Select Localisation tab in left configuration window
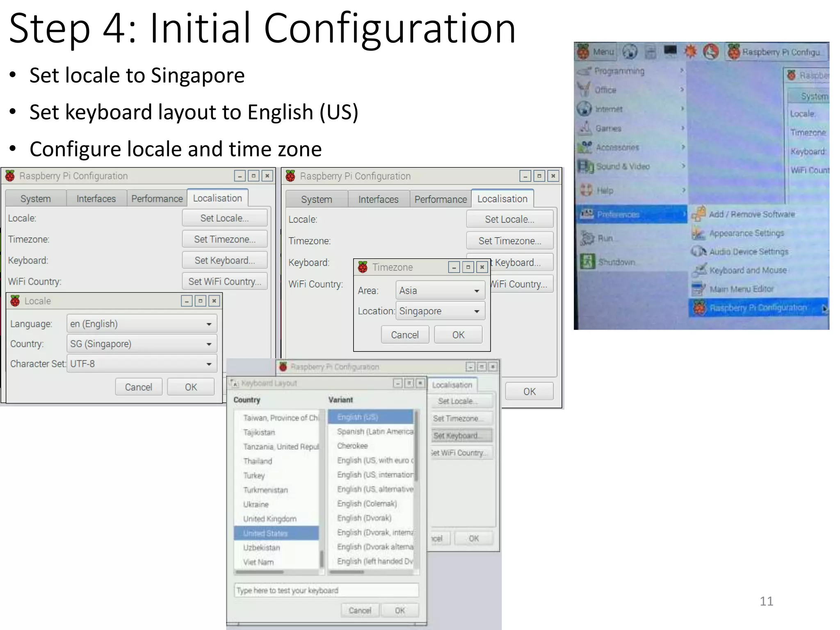The height and width of the screenshot is (630, 840). click(217, 198)
